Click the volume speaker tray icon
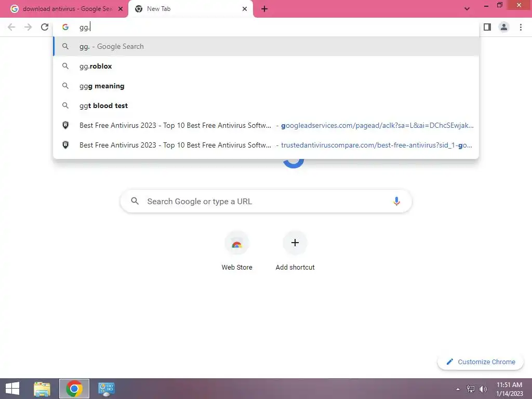Viewport: 532px width, 399px height. coord(483,389)
